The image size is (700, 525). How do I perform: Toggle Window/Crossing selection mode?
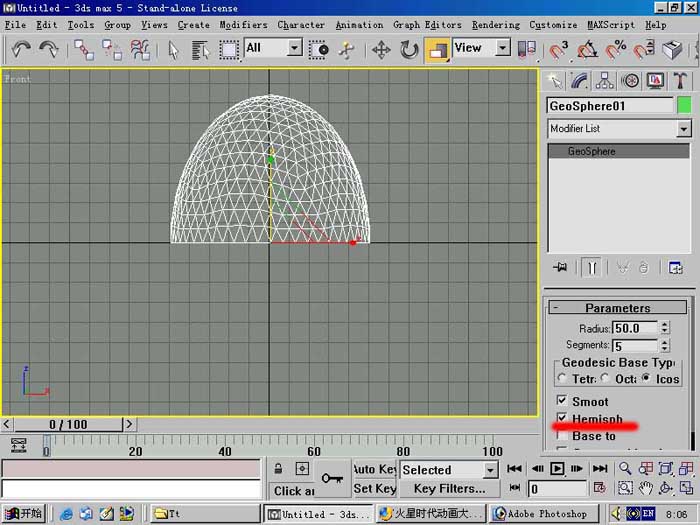[x=318, y=50]
